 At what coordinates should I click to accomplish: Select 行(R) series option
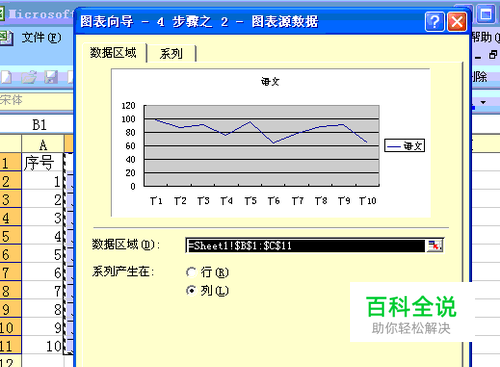click(x=191, y=272)
